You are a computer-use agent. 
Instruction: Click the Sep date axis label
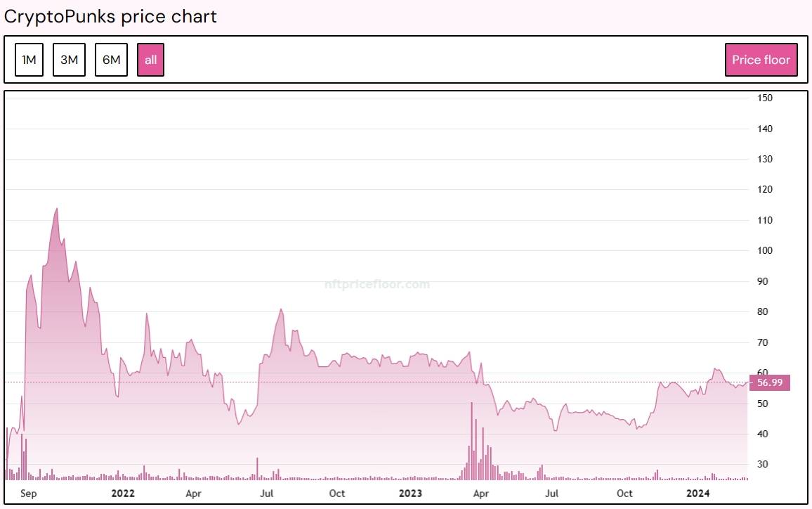click(x=29, y=494)
